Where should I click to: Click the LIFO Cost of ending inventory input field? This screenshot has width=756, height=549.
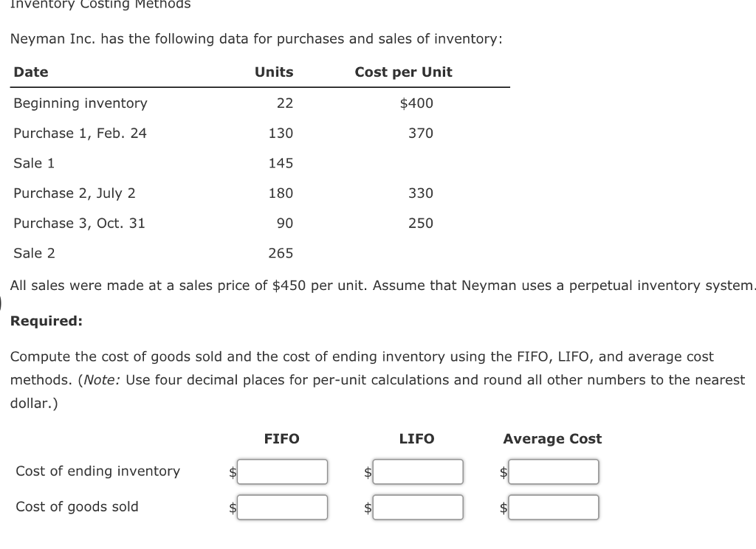click(418, 472)
